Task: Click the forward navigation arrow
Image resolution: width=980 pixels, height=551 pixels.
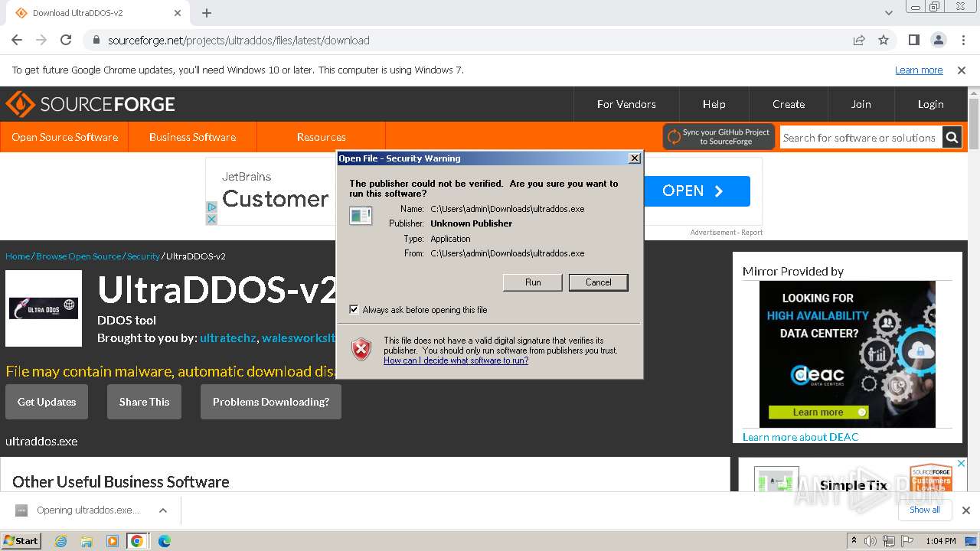Action: pos(41,40)
